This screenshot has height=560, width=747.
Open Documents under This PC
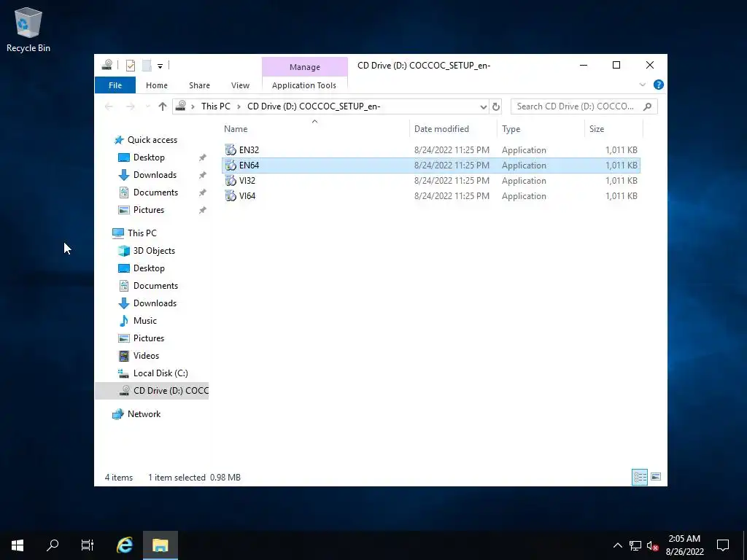[155, 286]
